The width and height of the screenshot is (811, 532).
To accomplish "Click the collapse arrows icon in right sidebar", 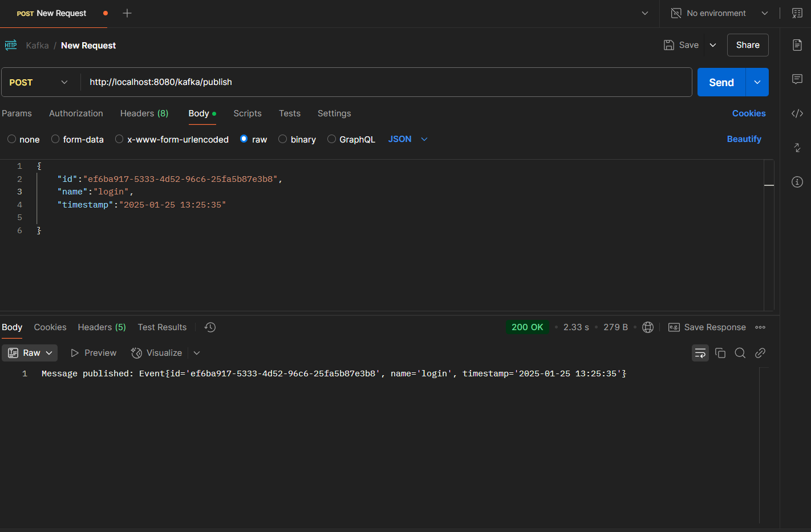I will (x=797, y=148).
